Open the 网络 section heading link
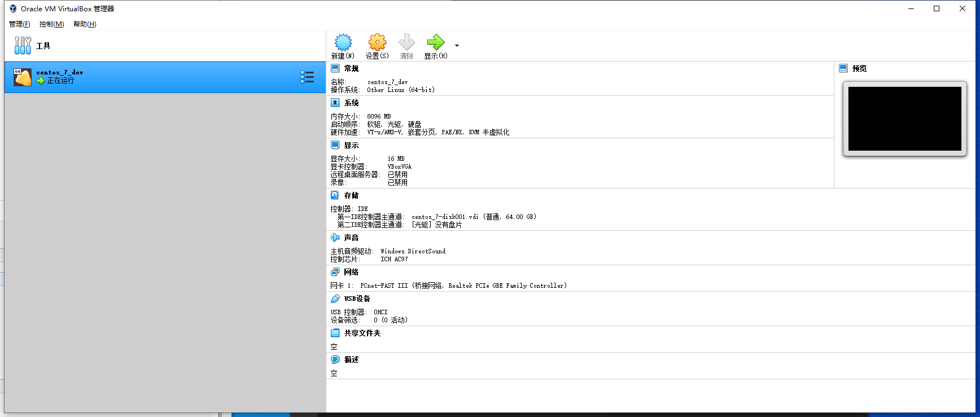980x417 pixels. pyautogui.click(x=351, y=272)
